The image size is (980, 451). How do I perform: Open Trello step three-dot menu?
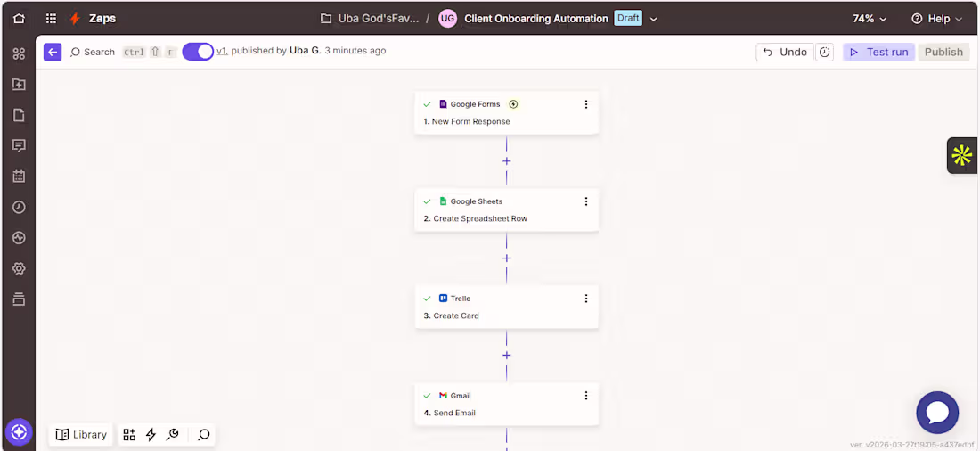pos(585,299)
